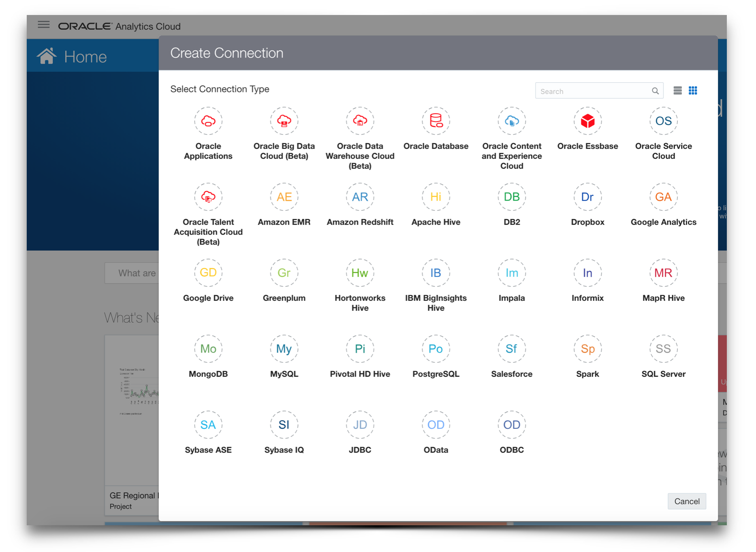Select the DB2 connection icon
The height and width of the screenshot is (552, 756).
(512, 197)
